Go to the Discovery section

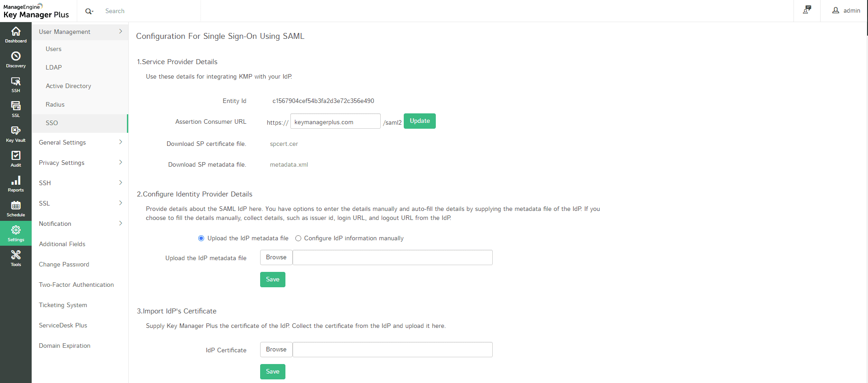(16, 59)
